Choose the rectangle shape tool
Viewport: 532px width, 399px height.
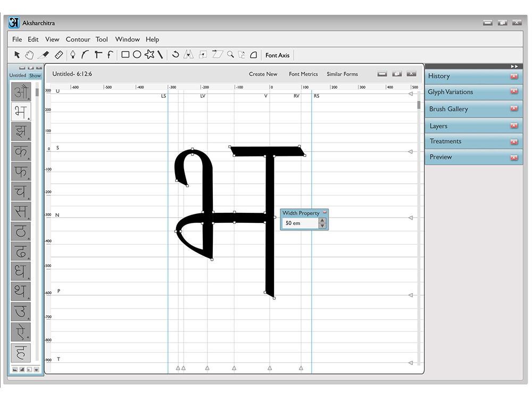[125, 55]
